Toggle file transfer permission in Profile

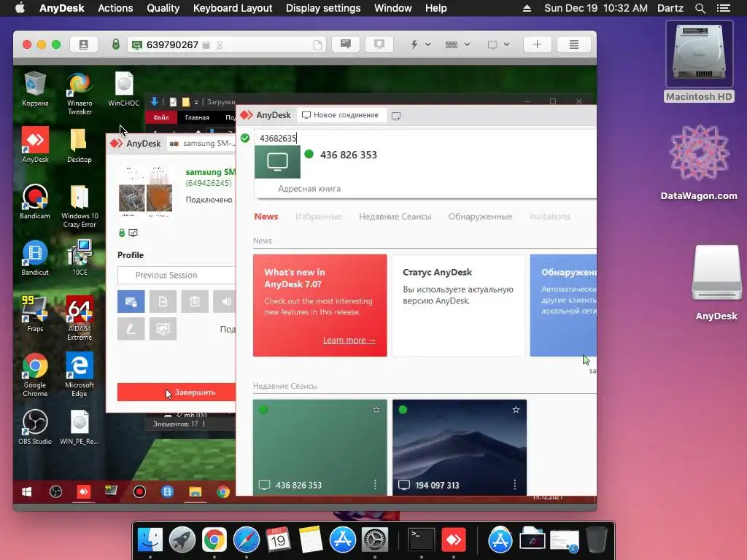pyautogui.click(x=163, y=301)
